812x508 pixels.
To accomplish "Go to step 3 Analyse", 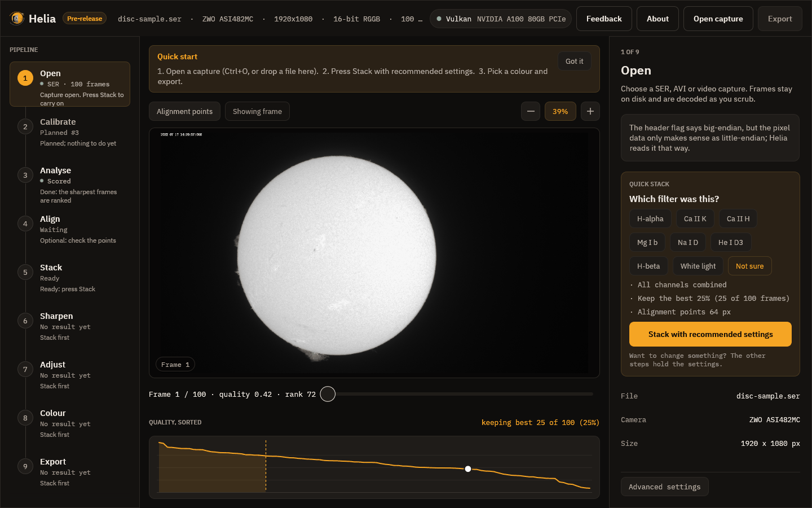I will 70,181.
